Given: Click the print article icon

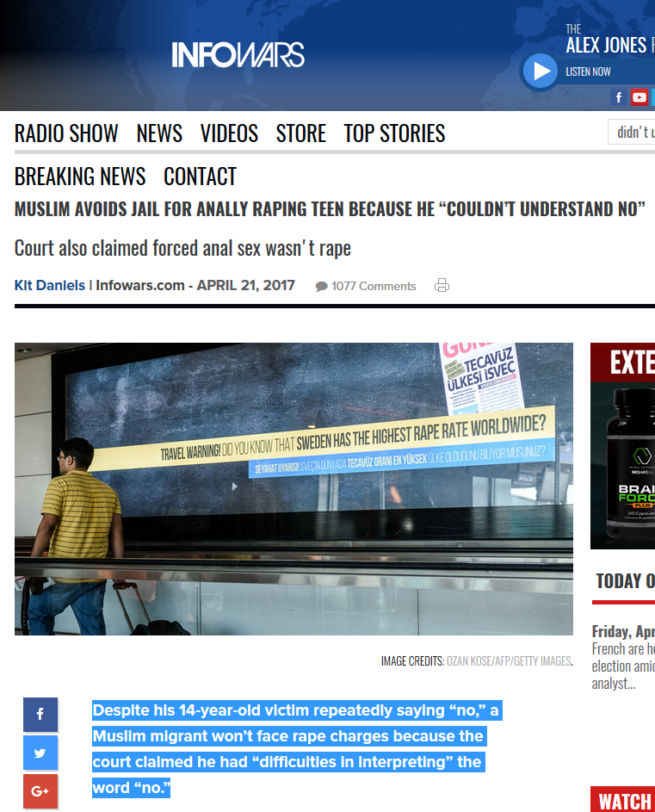Looking at the screenshot, I should click(x=442, y=285).
